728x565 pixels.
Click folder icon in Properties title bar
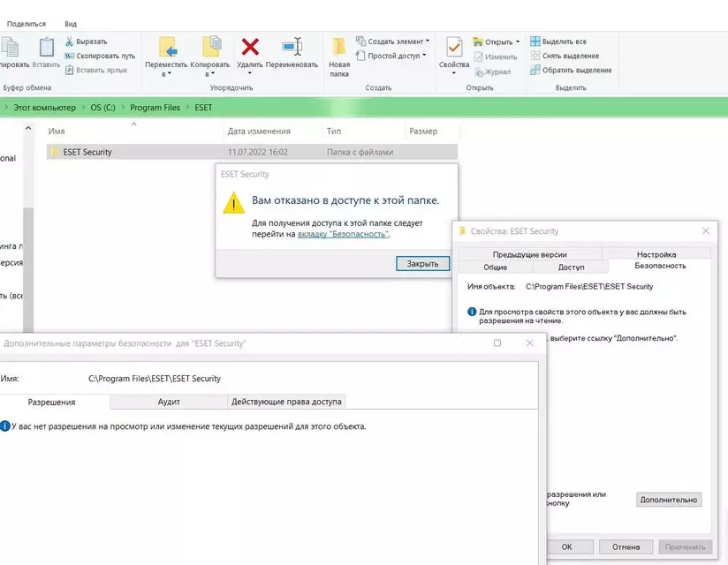tap(462, 231)
